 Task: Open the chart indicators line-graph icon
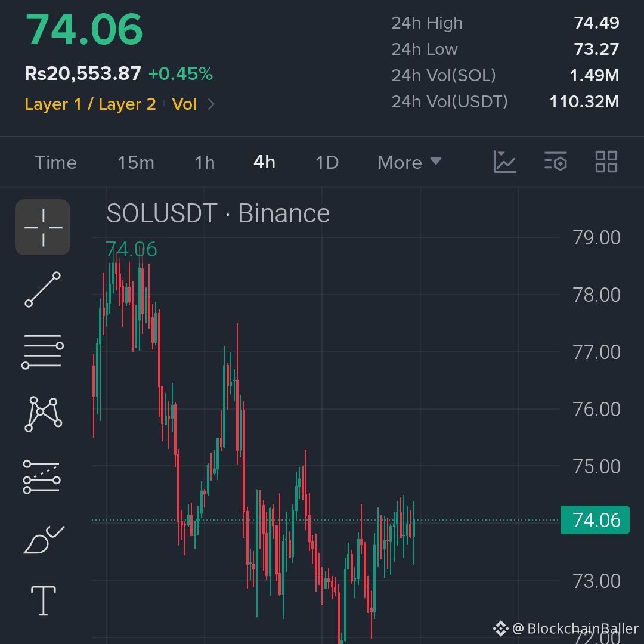(x=505, y=162)
